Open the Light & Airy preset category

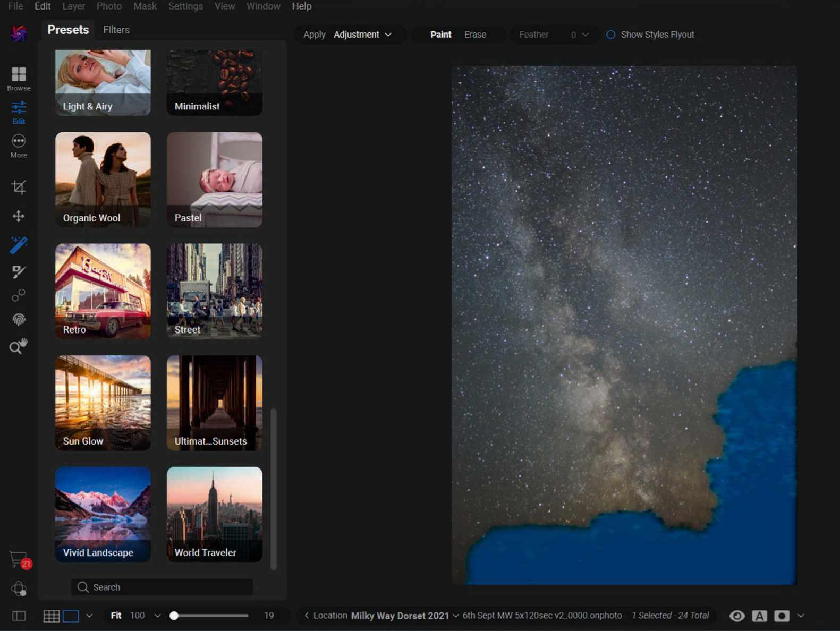coord(103,82)
